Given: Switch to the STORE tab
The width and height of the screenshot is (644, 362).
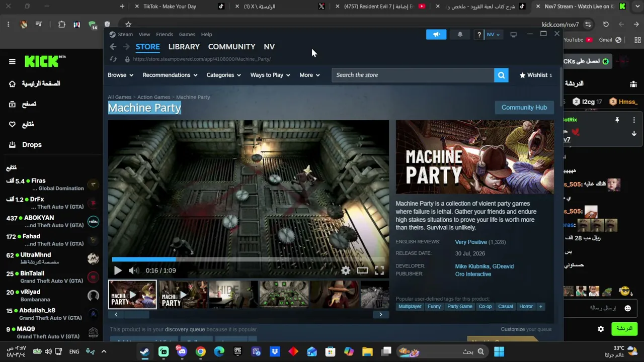Looking at the screenshot, I should pos(147,47).
